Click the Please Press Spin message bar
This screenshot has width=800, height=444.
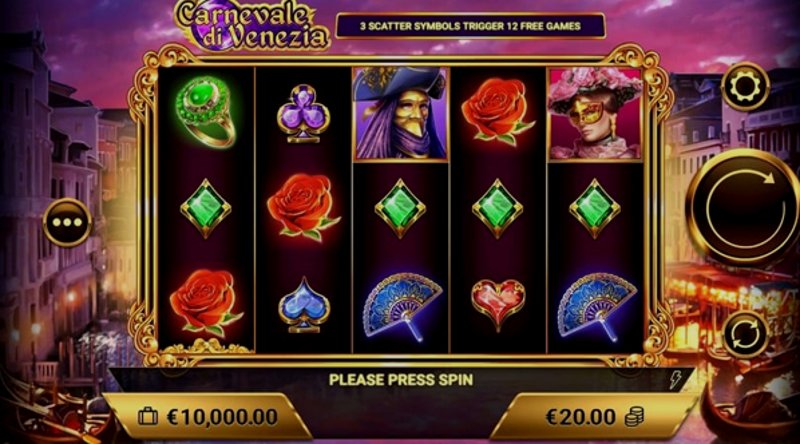coord(401,380)
